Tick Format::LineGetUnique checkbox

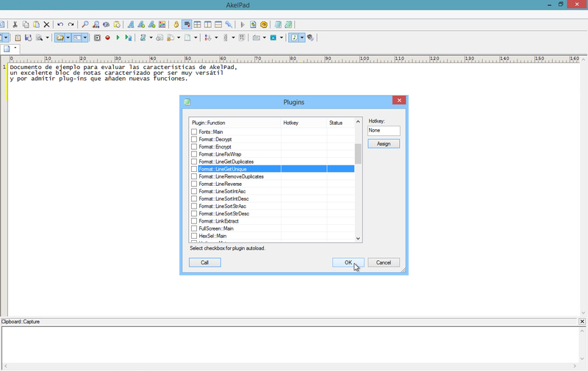pyautogui.click(x=194, y=169)
